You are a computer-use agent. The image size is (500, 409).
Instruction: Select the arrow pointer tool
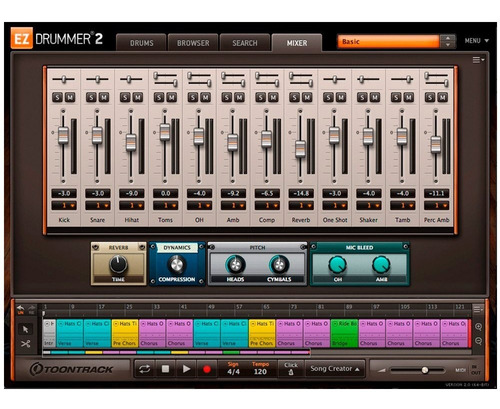[x=25, y=329]
